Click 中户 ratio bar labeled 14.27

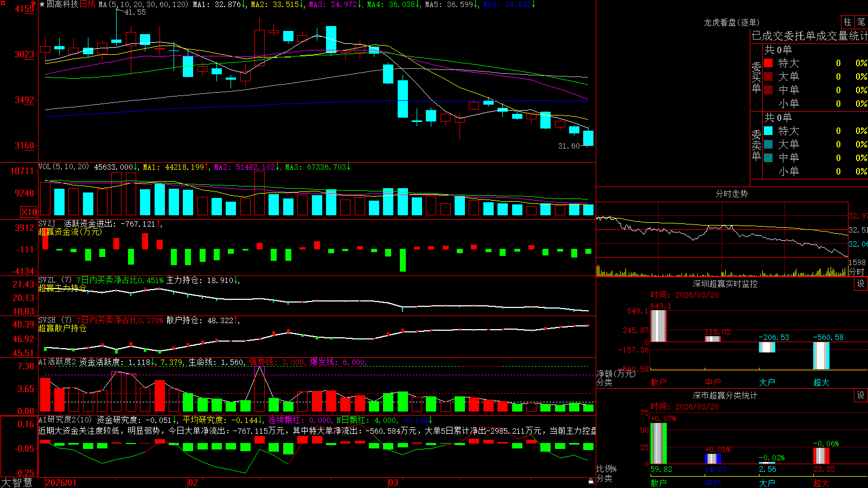[713, 459]
